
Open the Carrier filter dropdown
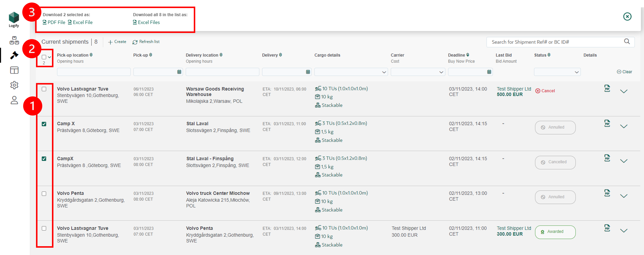(x=418, y=72)
